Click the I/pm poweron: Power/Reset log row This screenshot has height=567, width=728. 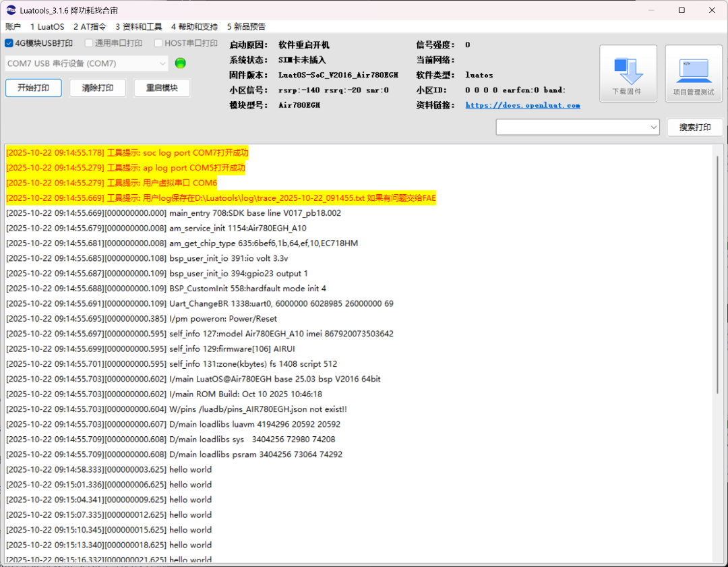click(142, 319)
